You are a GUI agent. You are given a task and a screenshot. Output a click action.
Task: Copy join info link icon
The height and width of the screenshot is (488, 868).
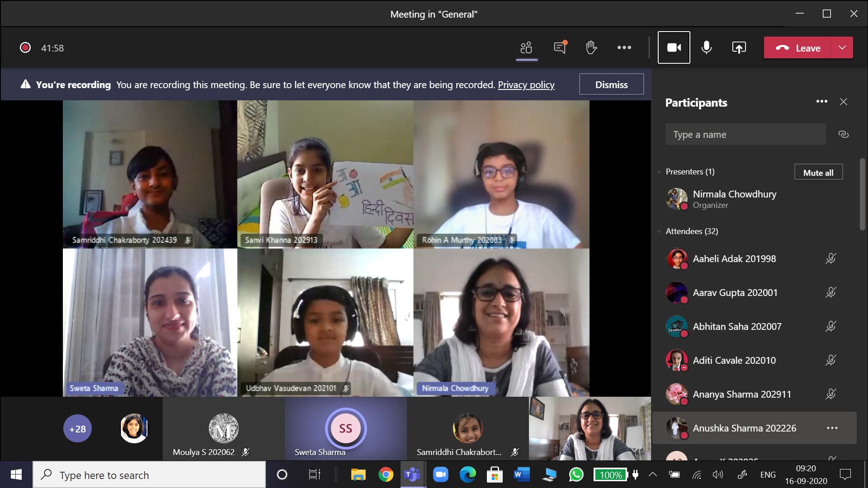[843, 134]
